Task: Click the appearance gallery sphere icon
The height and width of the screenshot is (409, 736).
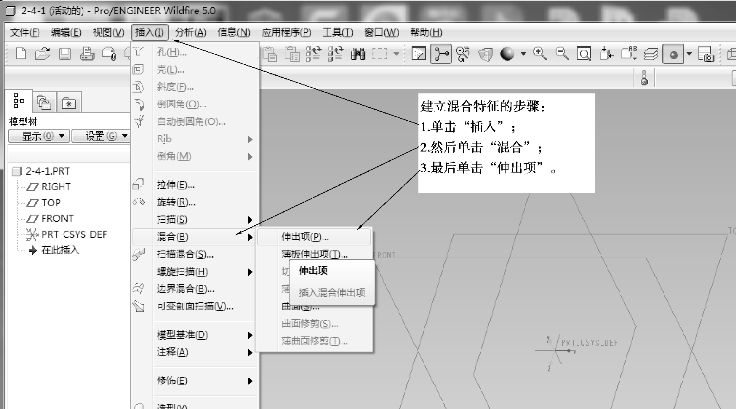Action: tap(507, 54)
